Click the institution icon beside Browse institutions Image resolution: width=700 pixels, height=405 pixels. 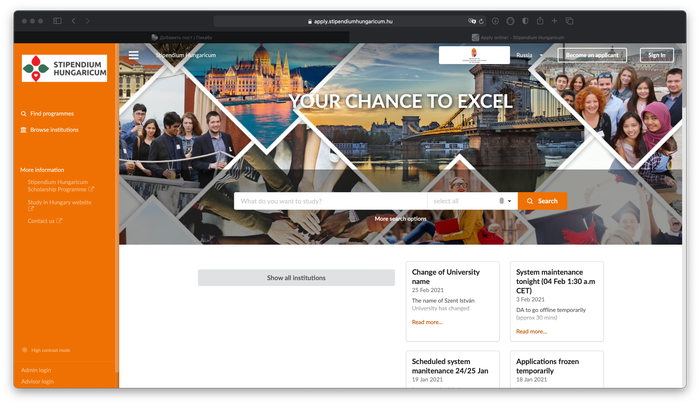(x=24, y=130)
